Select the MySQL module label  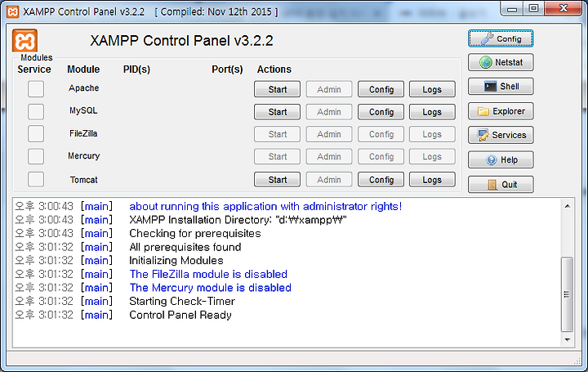(x=83, y=110)
